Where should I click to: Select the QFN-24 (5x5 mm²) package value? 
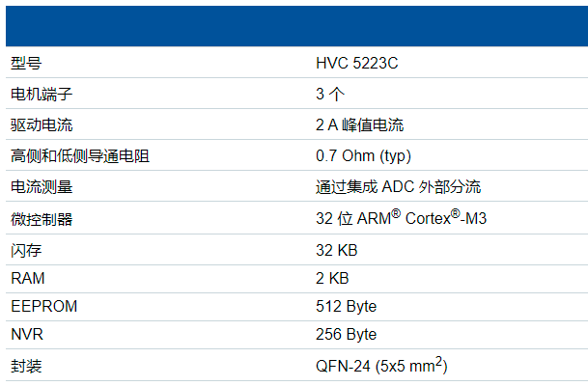click(x=380, y=366)
